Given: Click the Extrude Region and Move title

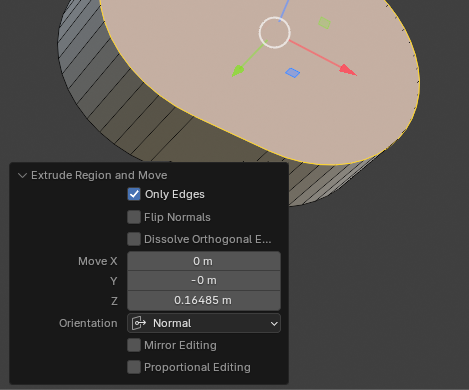Looking at the screenshot, I should [99, 175].
